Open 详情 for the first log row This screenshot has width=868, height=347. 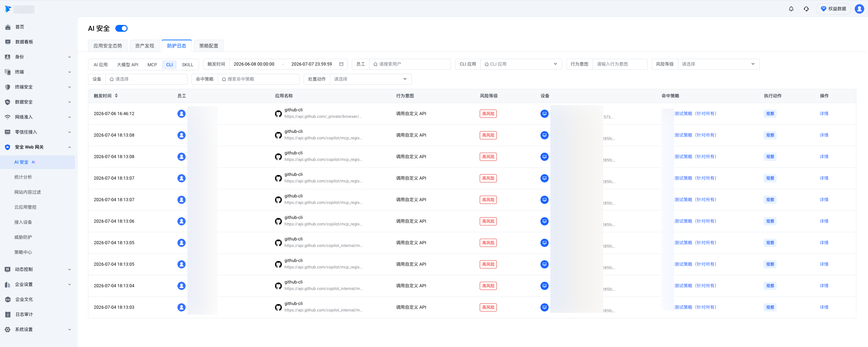[824, 114]
